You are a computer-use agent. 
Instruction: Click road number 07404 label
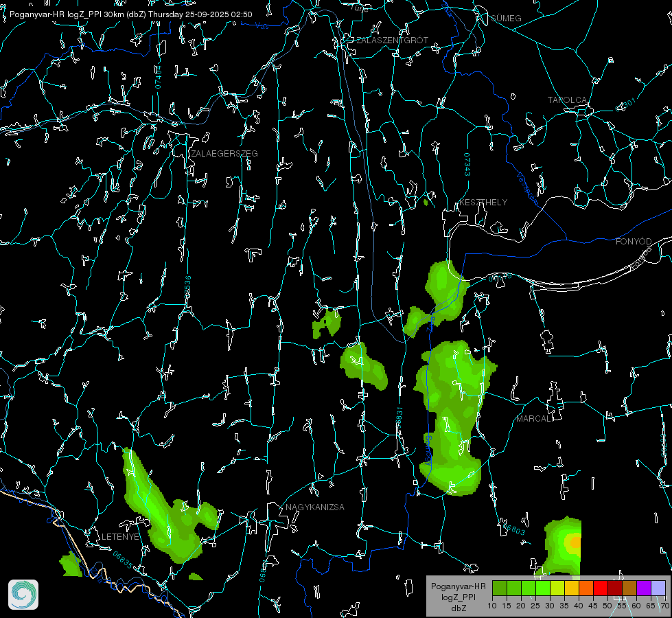(158, 77)
